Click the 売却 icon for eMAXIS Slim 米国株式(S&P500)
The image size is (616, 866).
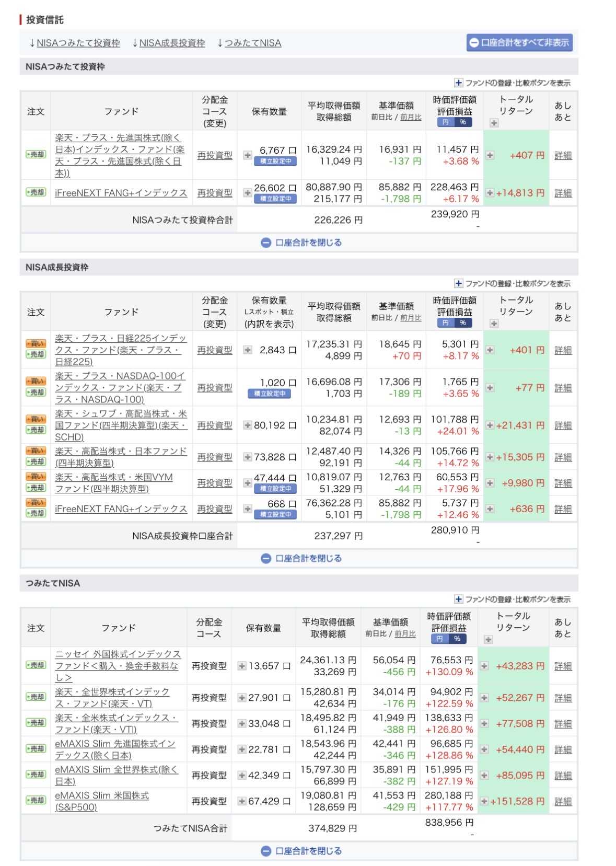(x=36, y=800)
